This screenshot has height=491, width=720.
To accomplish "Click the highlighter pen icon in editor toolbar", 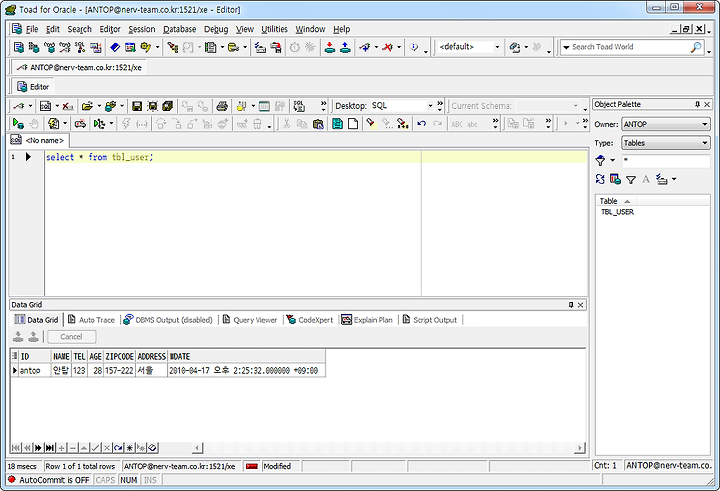I will pos(371,124).
